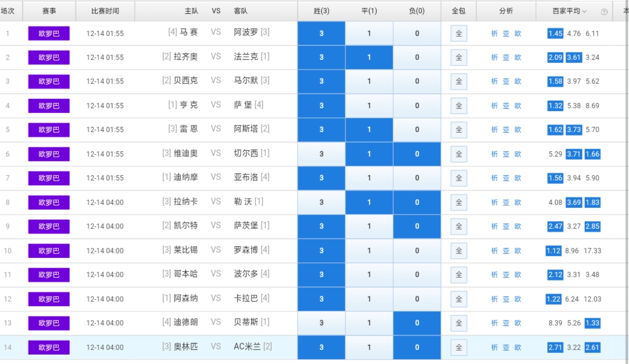Image resolution: width=629 pixels, height=364 pixels.
Task: Click match time 12-14 04:00 for 拉纳卡
Action: (105, 203)
